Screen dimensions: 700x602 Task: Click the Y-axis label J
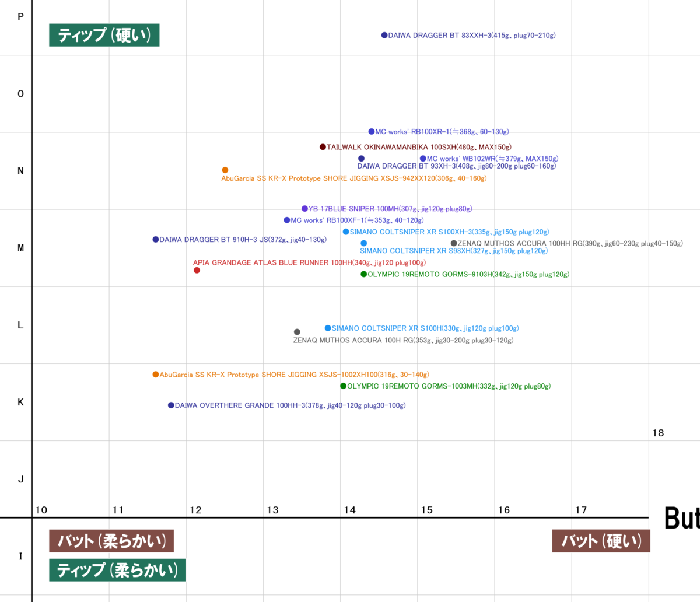pos(21,479)
